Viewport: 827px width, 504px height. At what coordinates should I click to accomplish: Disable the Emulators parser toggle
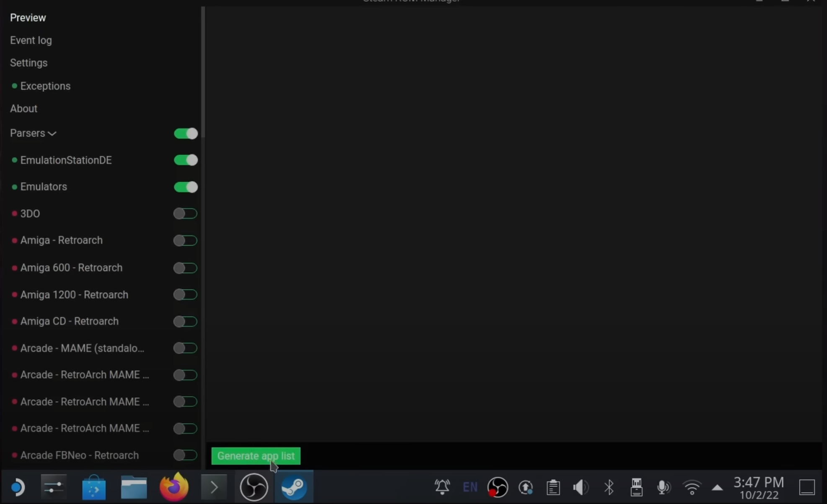[x=186, y=187]
